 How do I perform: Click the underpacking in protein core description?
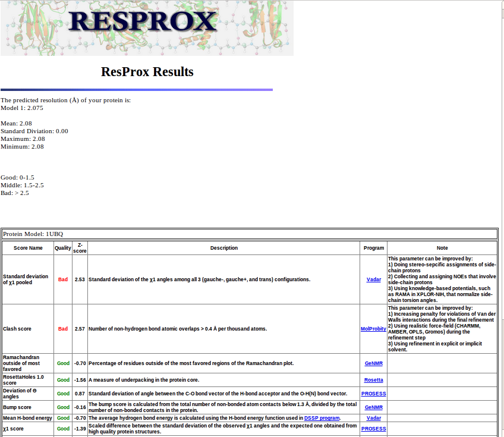point(144,380)
